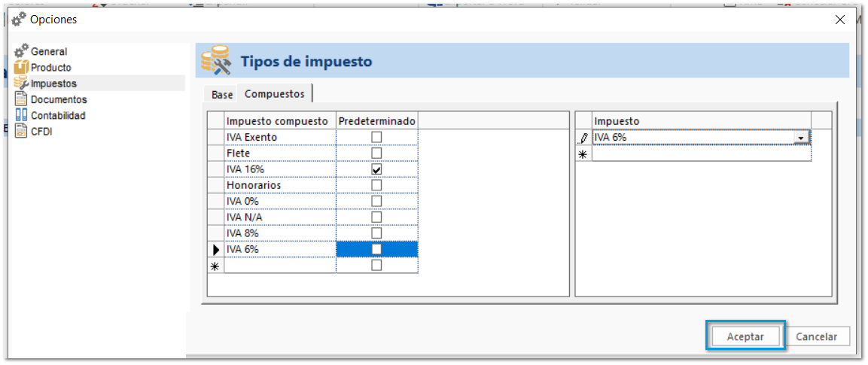Click the empty new Impuesto row cell
Image resolution: width=868 pixels, height=365 pixels.
tap(700, 154)
